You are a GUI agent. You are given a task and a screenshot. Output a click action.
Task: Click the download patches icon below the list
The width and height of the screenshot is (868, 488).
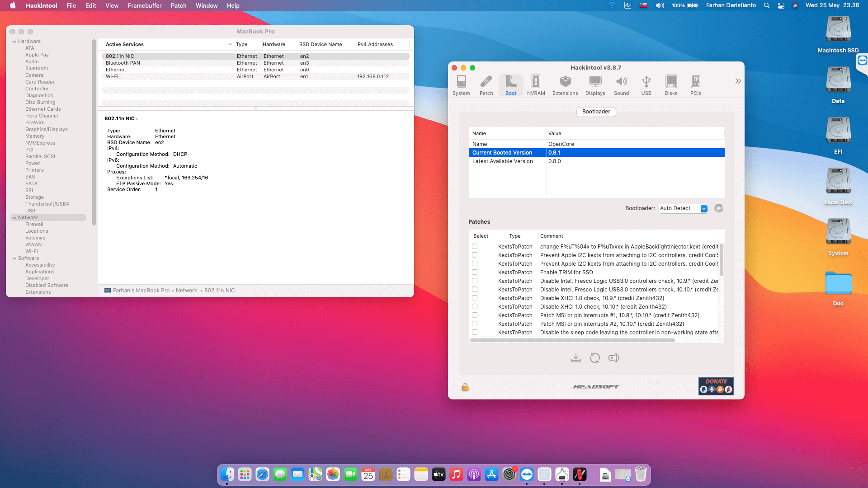(x=576, y=357)
